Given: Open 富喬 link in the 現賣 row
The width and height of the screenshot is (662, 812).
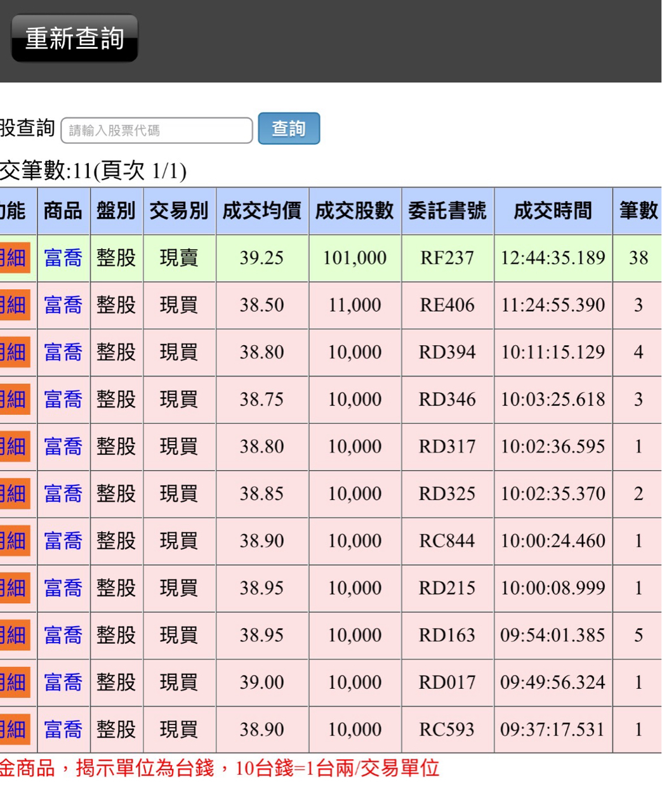Looking at the screenshot, I should [63, 258].
